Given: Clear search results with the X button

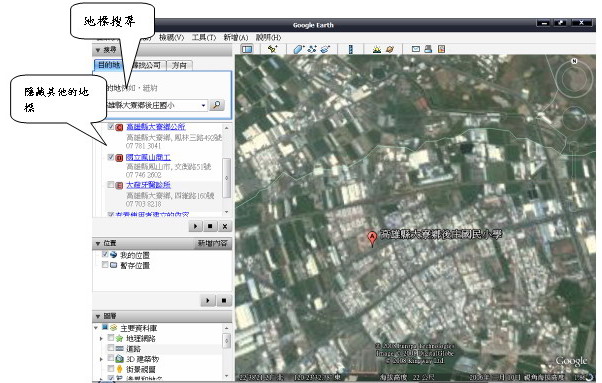Looking at the screenshot, I should [x=225, y=226].
